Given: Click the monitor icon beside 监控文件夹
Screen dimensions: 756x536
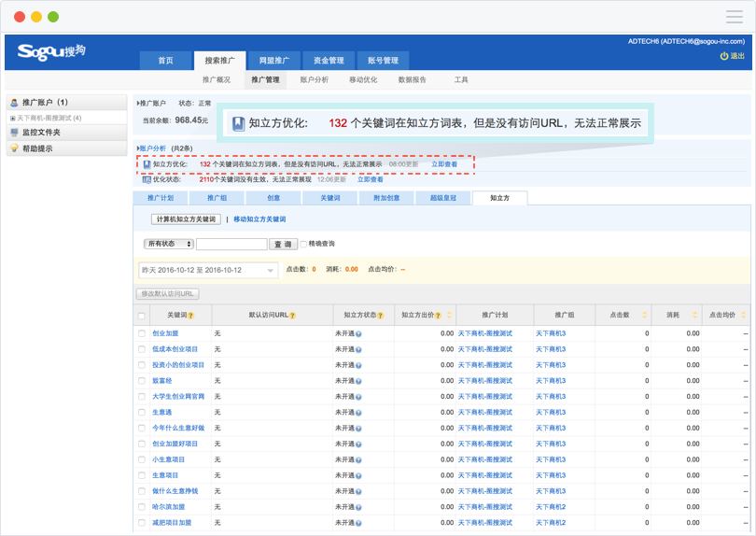Looking at the screenshot, I should coord(14,133).
